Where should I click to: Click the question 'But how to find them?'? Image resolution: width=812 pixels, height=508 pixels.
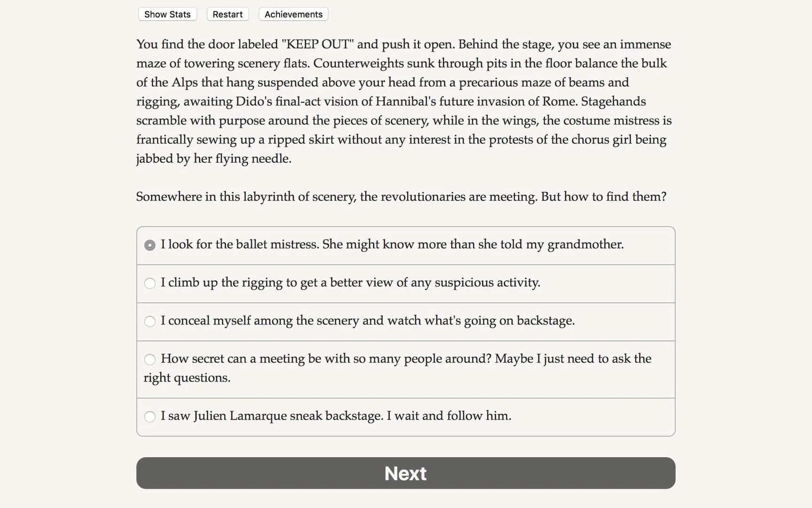[x=603, y=197]
